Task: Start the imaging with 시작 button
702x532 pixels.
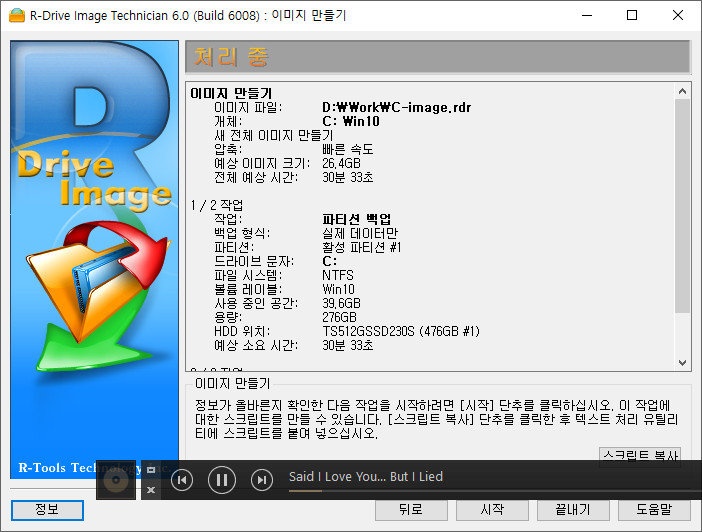Action: coord(492,510)
